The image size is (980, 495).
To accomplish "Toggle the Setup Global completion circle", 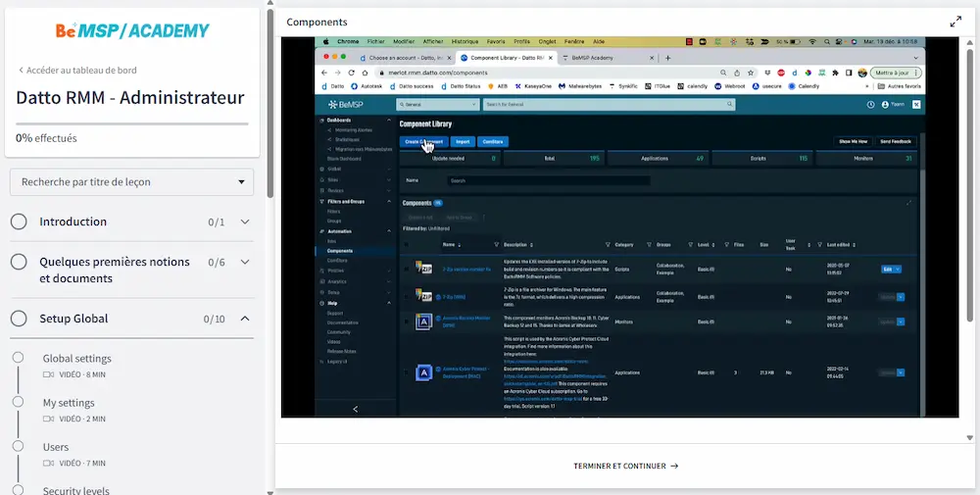I will click(x=19, y=319).
